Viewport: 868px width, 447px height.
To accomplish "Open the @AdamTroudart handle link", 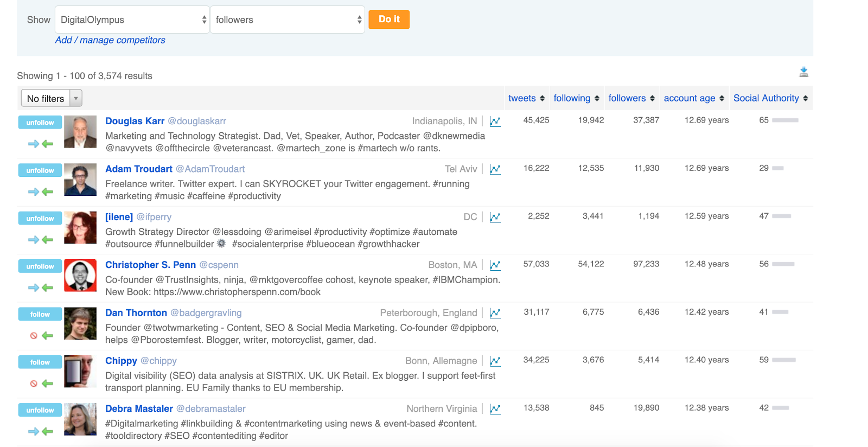I will (x=210, y=169).
